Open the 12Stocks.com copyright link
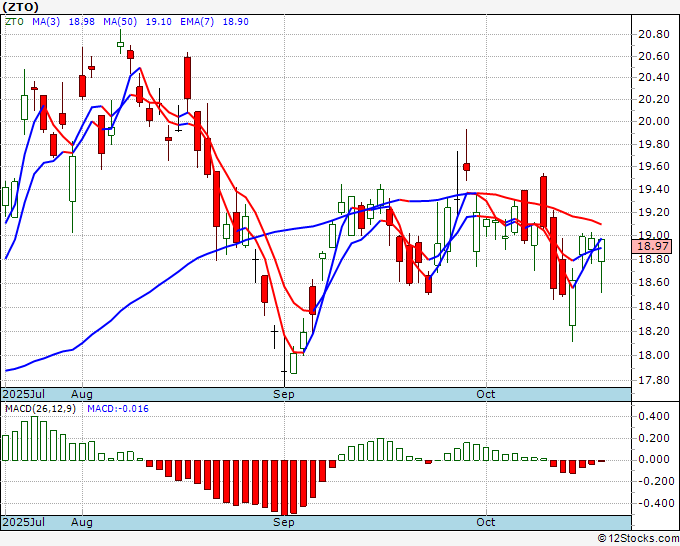 pyautogui.click(x=638, y=539)
